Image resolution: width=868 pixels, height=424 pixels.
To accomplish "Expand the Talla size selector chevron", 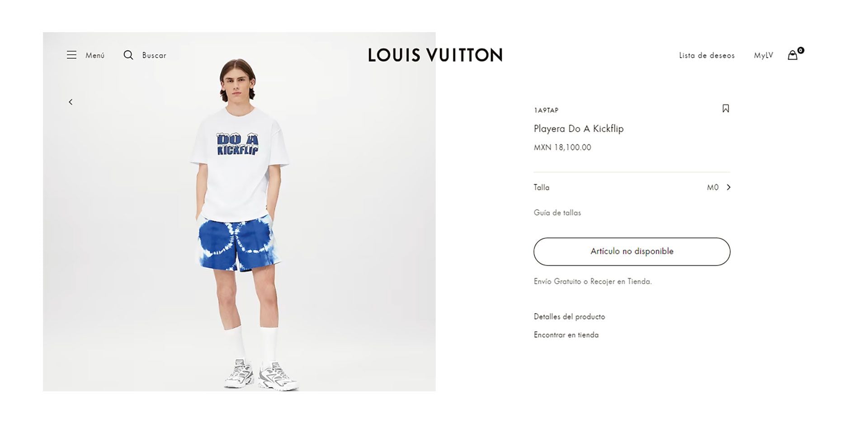I will [x=728, y=187].
